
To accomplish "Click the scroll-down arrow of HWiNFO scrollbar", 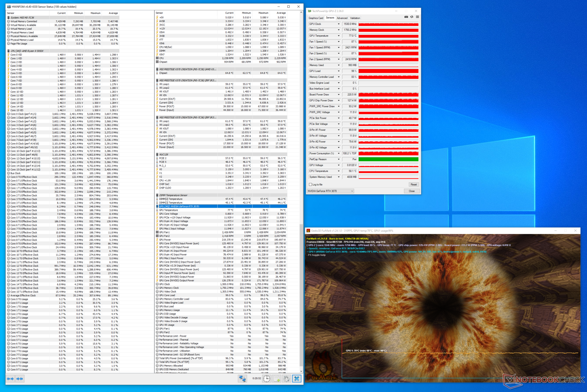I will point(301,371).
